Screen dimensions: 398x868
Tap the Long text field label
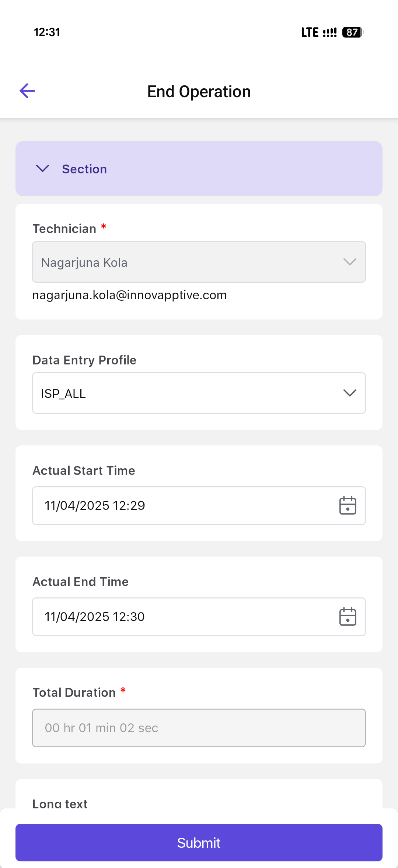pos(60,804)
